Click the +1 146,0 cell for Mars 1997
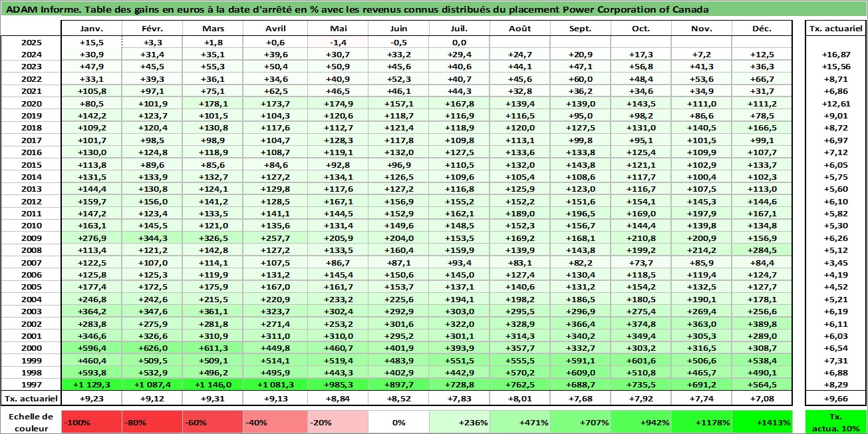868x434 pixels. point(213,385)
